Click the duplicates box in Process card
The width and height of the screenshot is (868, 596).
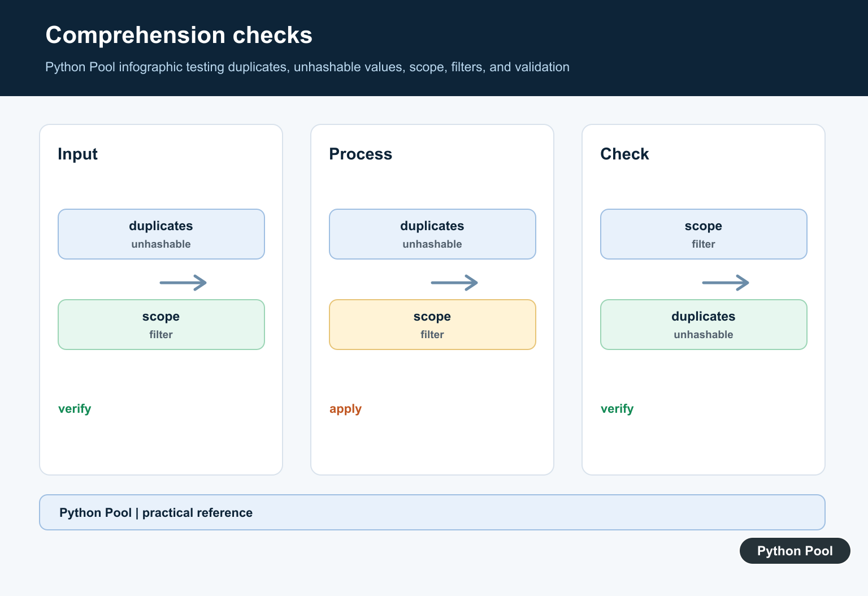pyautogui.click(x=432, y=234)
